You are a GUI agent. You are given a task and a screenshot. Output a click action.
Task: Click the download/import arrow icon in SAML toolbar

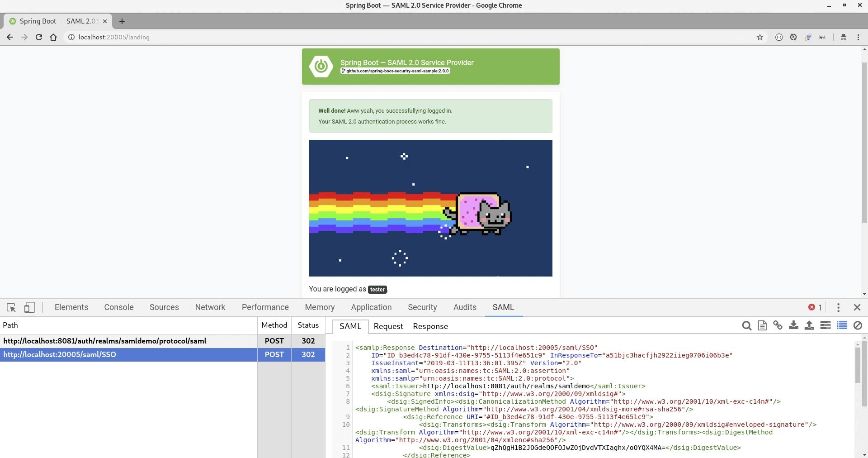(793, 325)
